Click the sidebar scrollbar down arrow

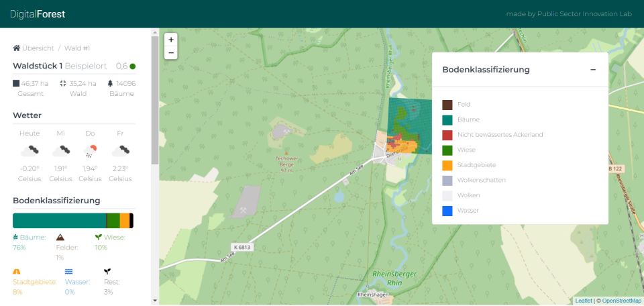(156, 301)
